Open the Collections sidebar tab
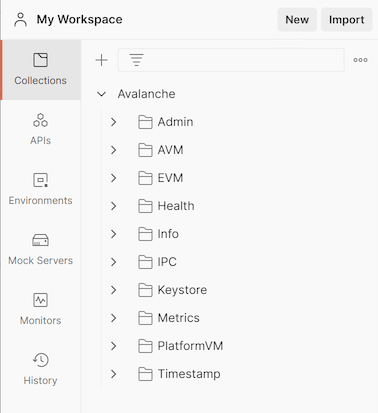Image resolution: width=378 pixels, height=413 pixels. tap(40, 70)
